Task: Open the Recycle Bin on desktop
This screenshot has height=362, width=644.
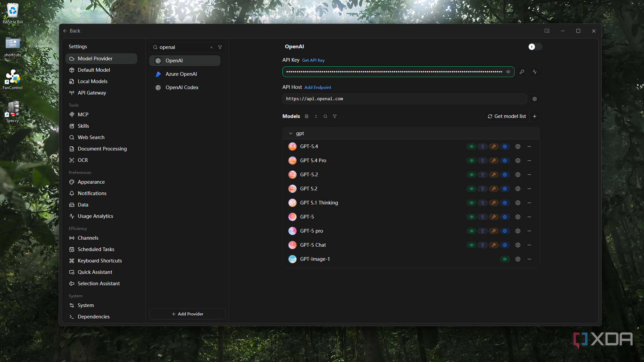Action: [13, 13]
